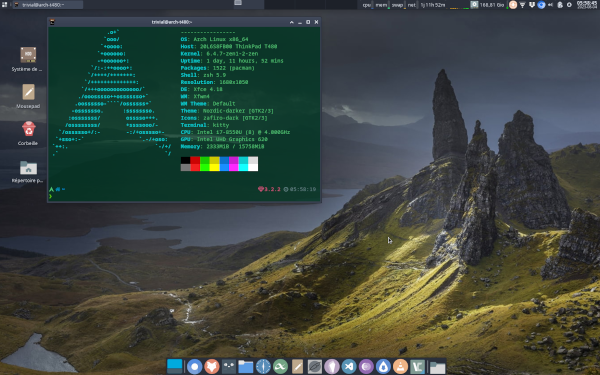Open Firefox from the bottom dock
This screenshot has width=600, height=375.
tap(212, 367)
